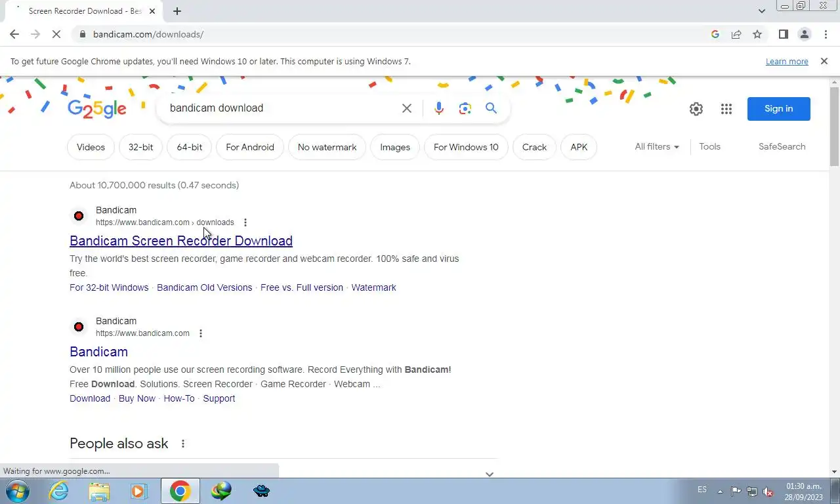Open People also ask options menu
The height and width of the screenshot is (504, 840).
[x=183, y=444]
